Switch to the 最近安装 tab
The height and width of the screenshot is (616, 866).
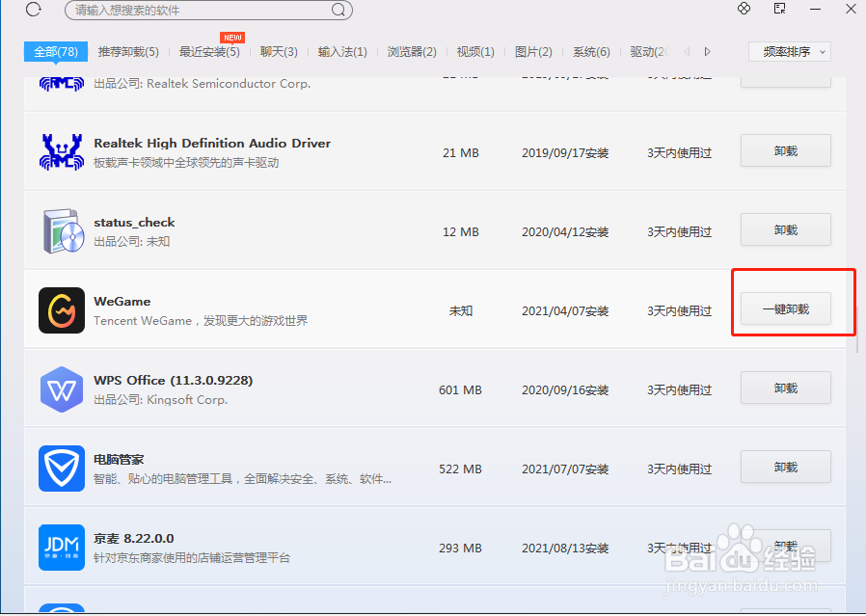click(206, 52)
